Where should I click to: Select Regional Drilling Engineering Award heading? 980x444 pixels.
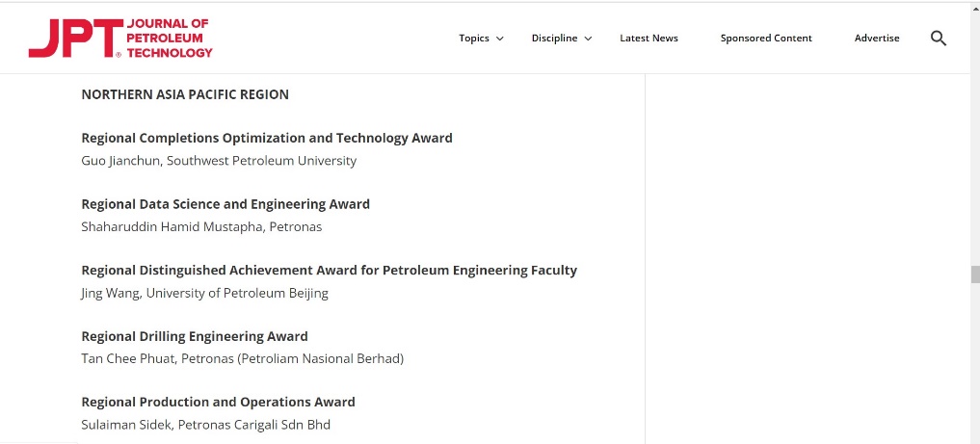[x=195, y=336]
